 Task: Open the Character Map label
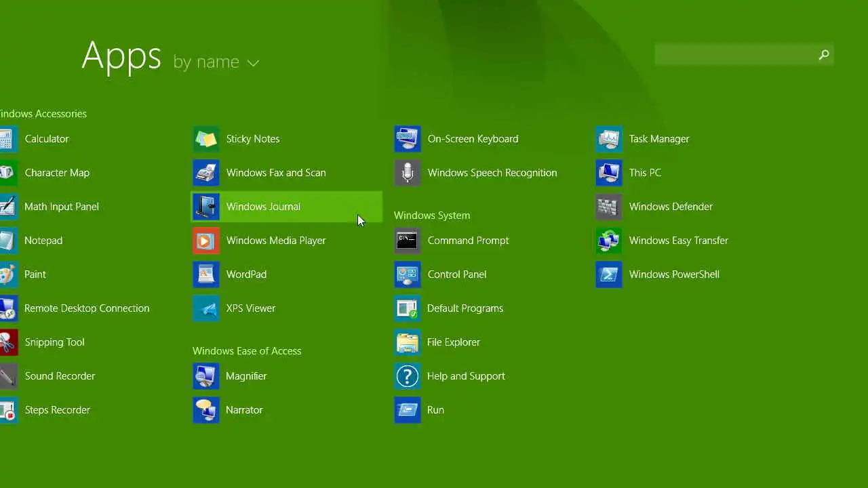click(x=57, y=173)
